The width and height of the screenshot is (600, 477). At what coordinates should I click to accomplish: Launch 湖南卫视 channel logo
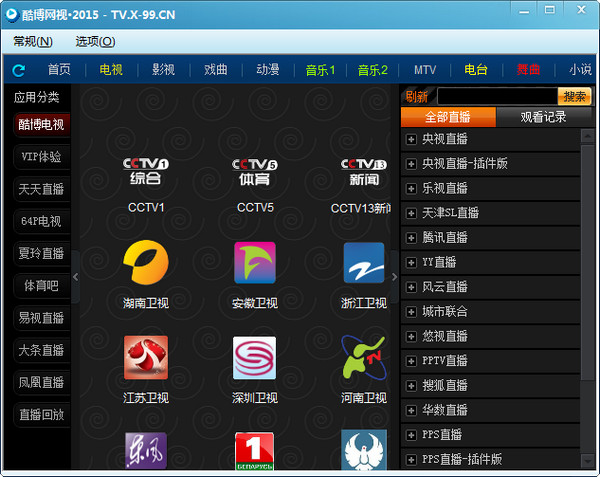[146, 262]
